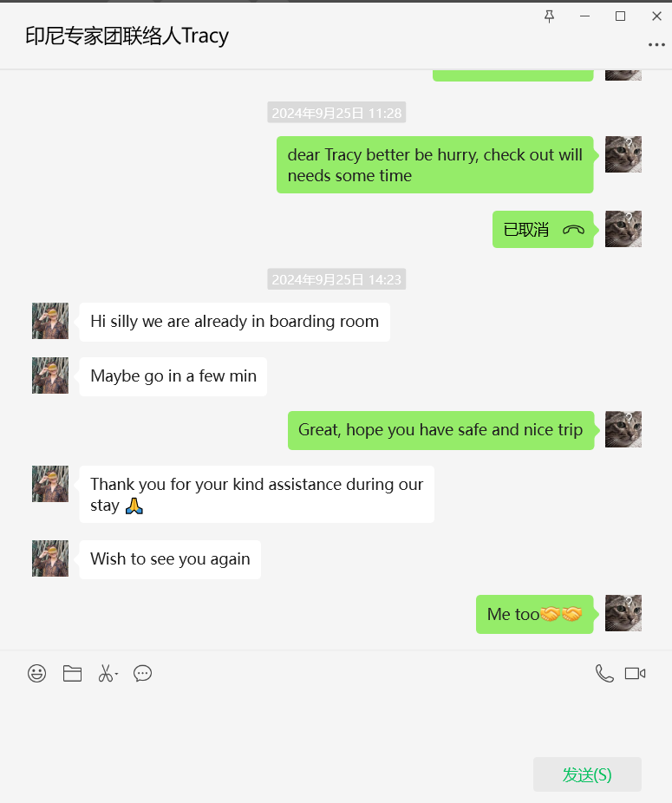Click Tracy's avatar beside 'Thank you' message
This screenshot has width=672, height=803.
(x=50, y=484)
